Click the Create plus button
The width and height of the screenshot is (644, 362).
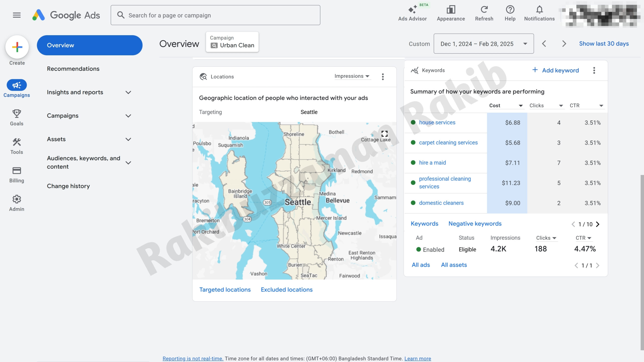pyautogui.click(x=17, y=47)
